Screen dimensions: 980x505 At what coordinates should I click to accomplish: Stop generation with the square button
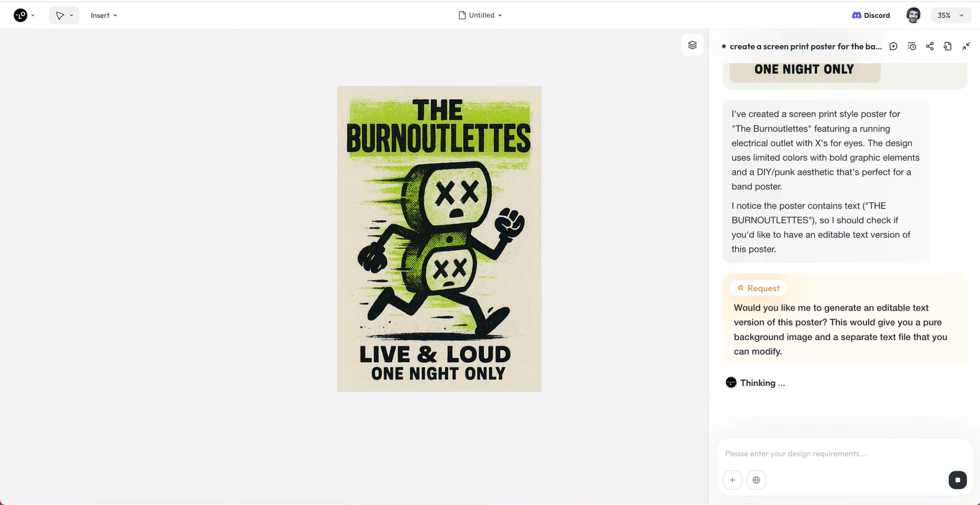click(957, 480)
